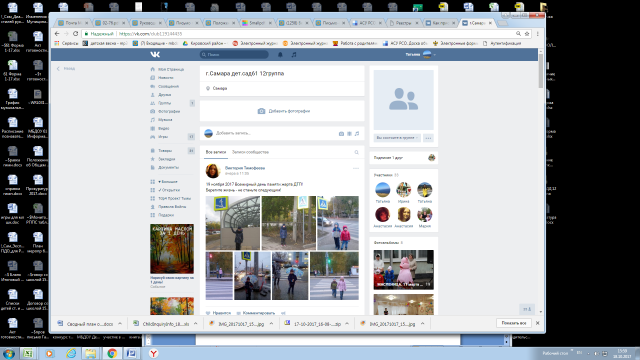Click the Windows Start button
This screenshot has height=360, width=640.
[x=9, y=353]
